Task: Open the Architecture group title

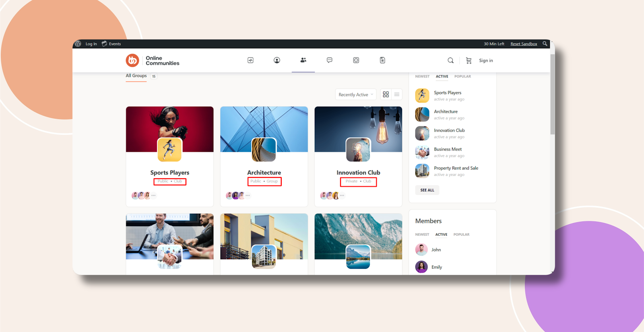Action: point(264,173)
